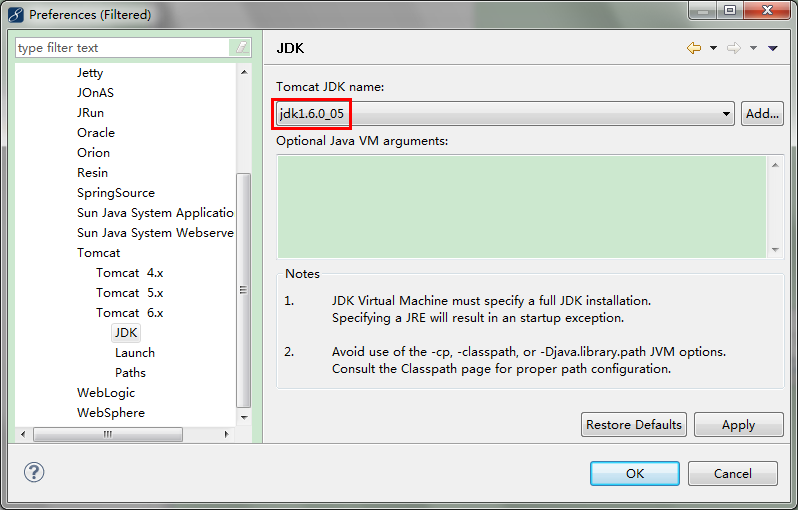Clear the filter text with eraser icon
Viewport: 798px width, 510px height.
pyautogui.click(x=242, y=48)
